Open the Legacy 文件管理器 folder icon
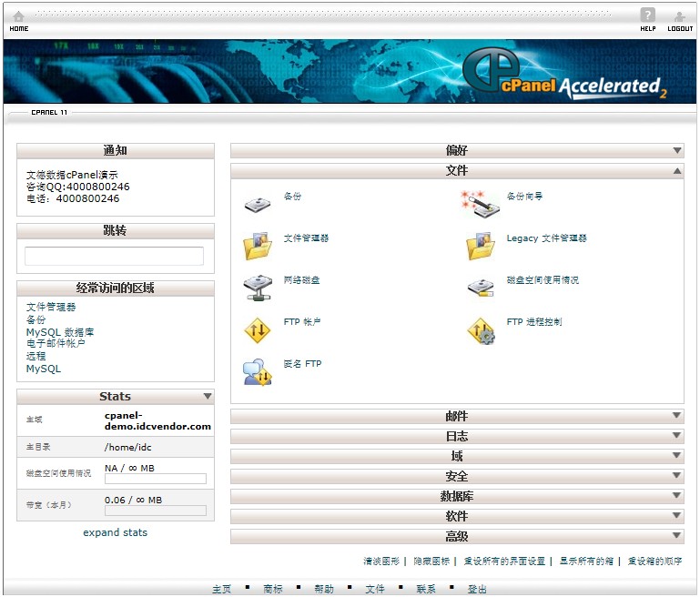The height and width of the screenshot is (597, 700). [x=481, y=246]
